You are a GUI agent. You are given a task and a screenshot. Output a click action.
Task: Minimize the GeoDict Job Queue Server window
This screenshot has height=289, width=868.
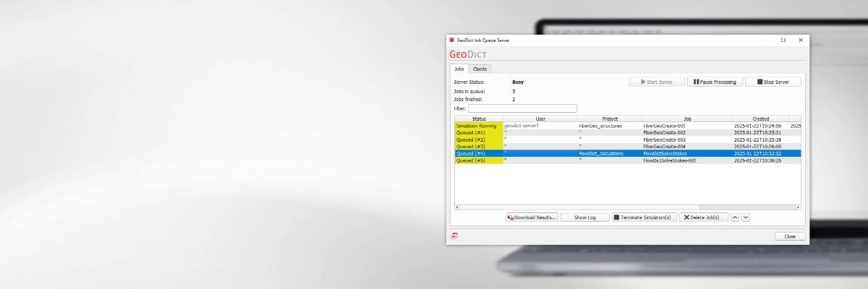(x=765, y=40)
